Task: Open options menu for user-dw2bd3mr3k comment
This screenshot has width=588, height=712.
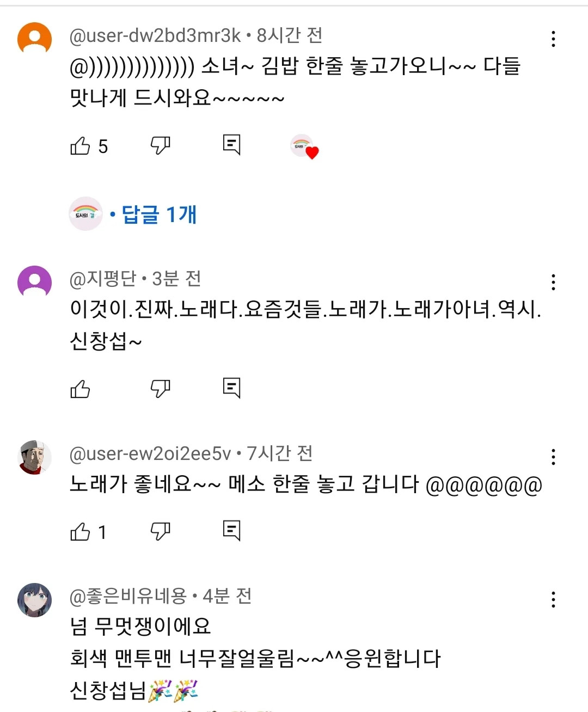Action: pyautogui.click(x=553, y=39)
